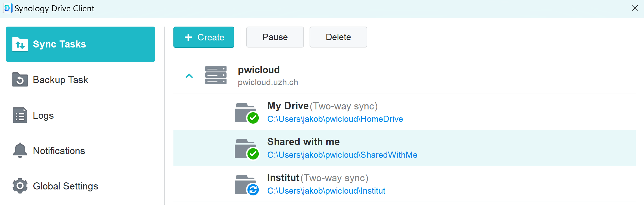The height and width of the screenshot is (205, 644).
Task: Click the Notifications bell icon
Action: coord(20,150)
